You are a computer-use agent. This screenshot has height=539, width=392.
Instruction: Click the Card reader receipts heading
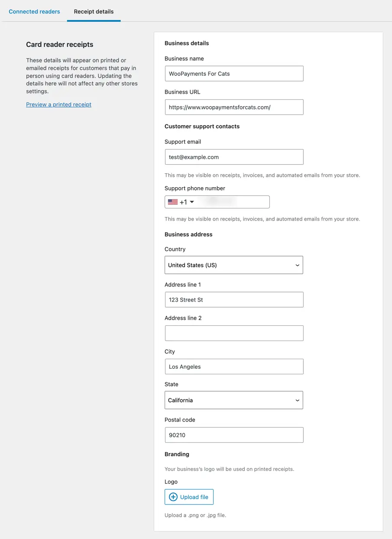pyautogui.click(x=60, y=45)
